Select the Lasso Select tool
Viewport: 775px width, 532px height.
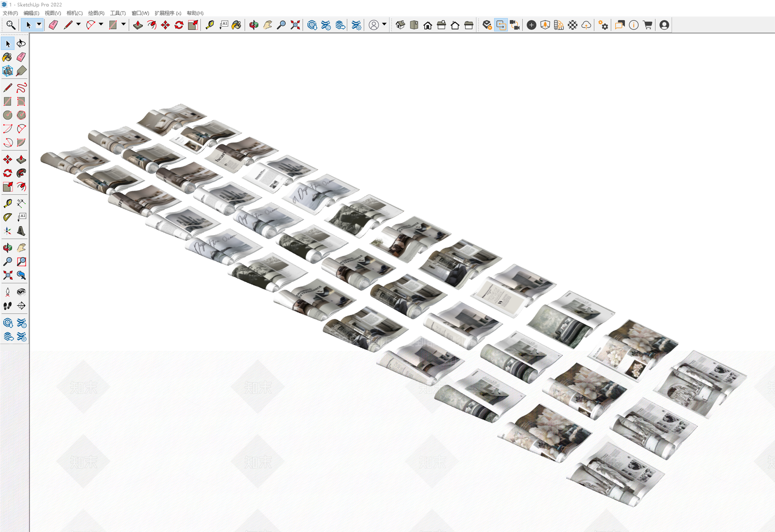click(x=21, y=44)
